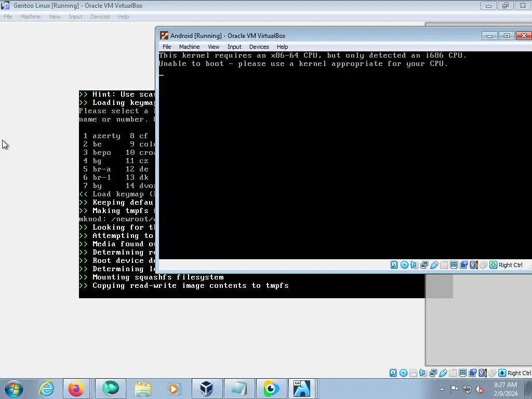Screen dimensions: 532x399
Task: Click mouse integration indicator in Android status bar
Action: pyautogui.click(x=484, y=265)
